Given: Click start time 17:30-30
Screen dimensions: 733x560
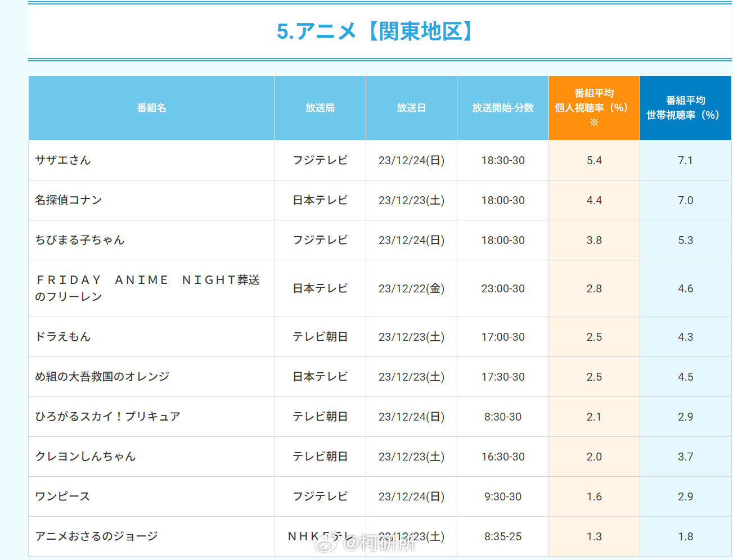Looking at the screenshot, I should point(503,377).
